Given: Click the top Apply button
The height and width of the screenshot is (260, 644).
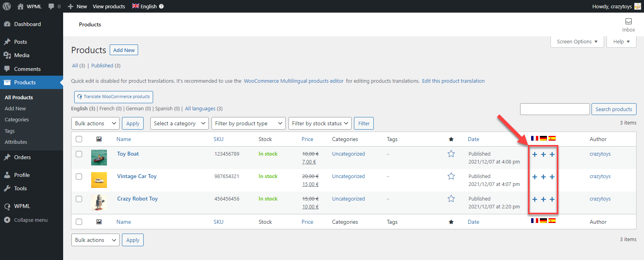Looking at the screenshot, I should (x=133, y=123).
